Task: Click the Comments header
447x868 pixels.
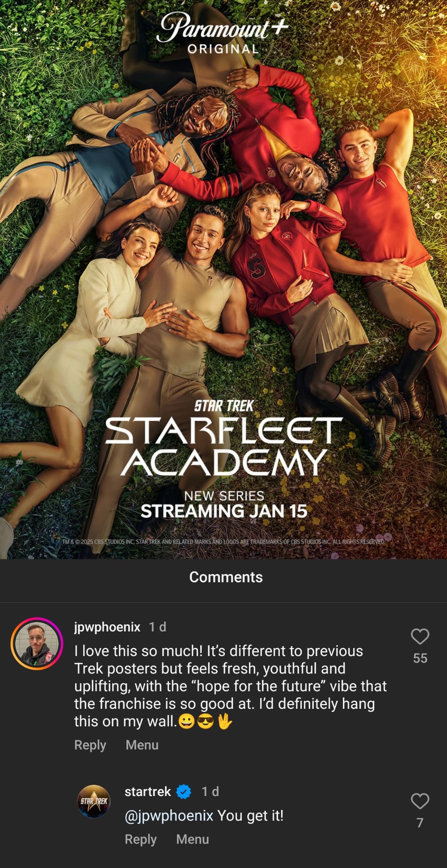Action: [226, 577]
